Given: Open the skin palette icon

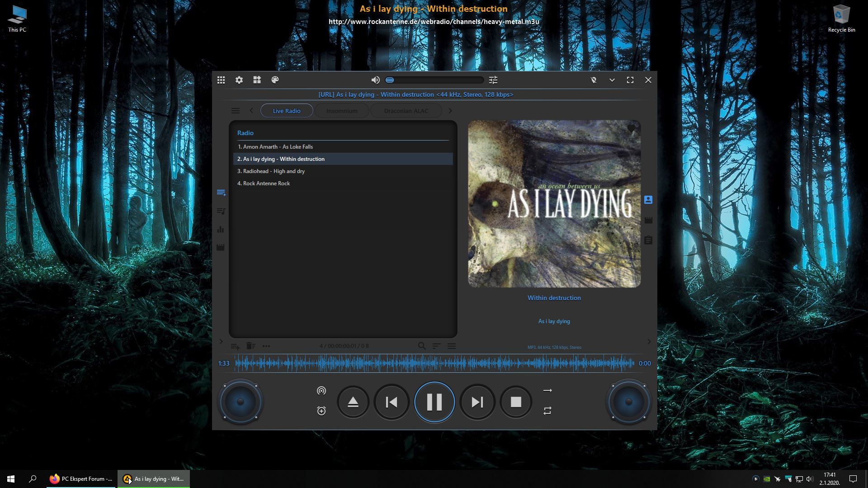Looking at the screenshot, I should click(x=275, y=80).
